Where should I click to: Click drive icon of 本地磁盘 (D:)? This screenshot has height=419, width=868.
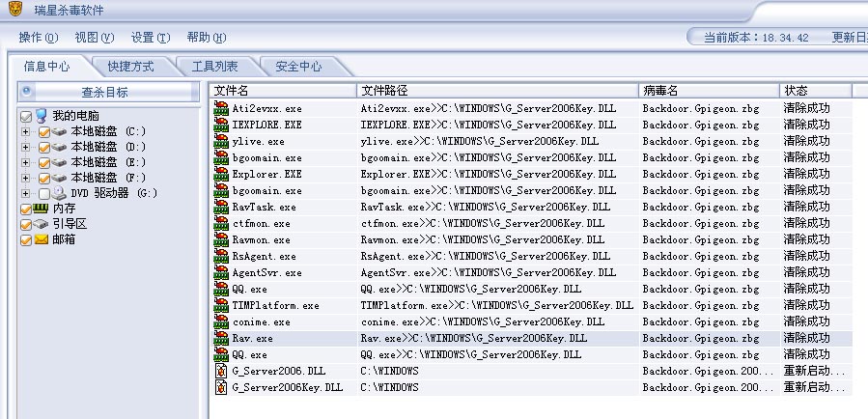[x=59, y=147]
